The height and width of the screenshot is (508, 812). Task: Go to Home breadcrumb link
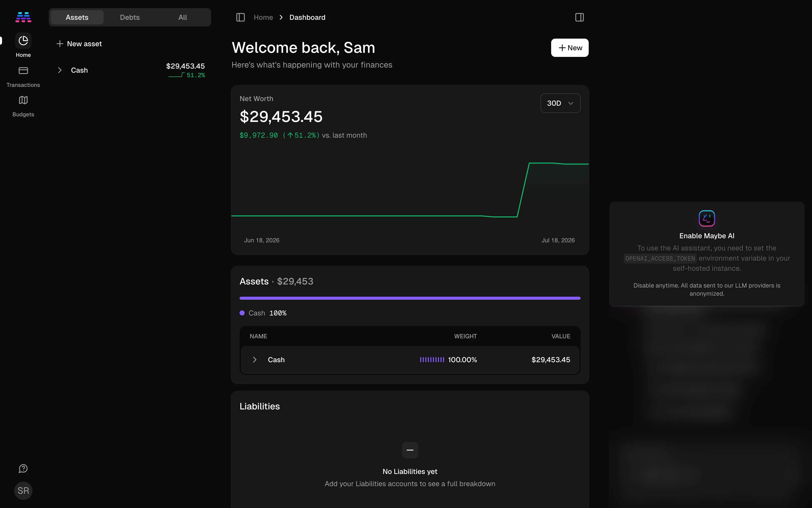pyautogui.click(x=263, y=17)
